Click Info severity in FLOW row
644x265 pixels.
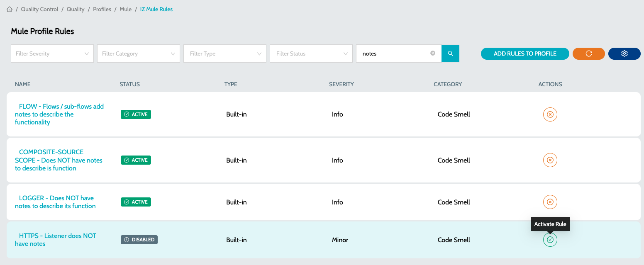[x=337, y=114]
